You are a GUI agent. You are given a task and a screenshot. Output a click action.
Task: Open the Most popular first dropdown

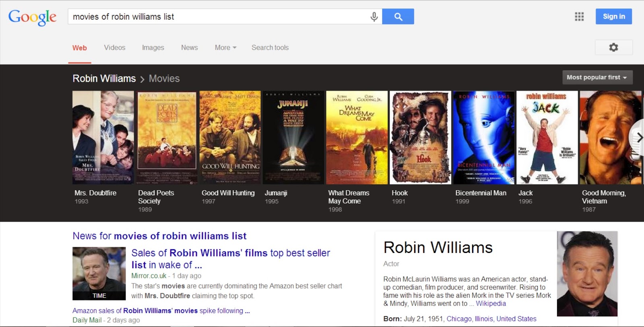(x=597, y=77)
